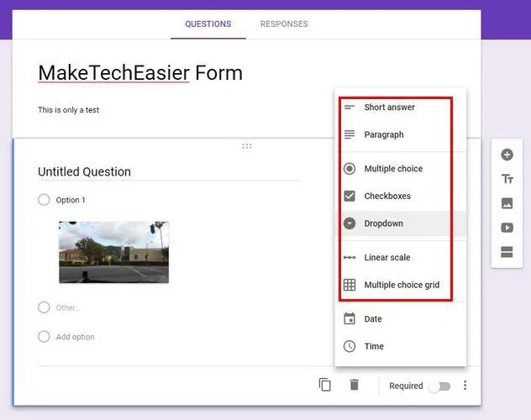This screenshot has height=420, width=531.
Task: Pick Checkboxes question type
Action: [386, 197]
